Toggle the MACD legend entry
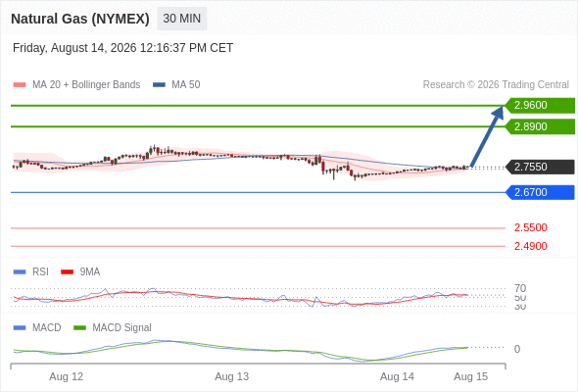This screenshot has height=392, width=578. 37,328
